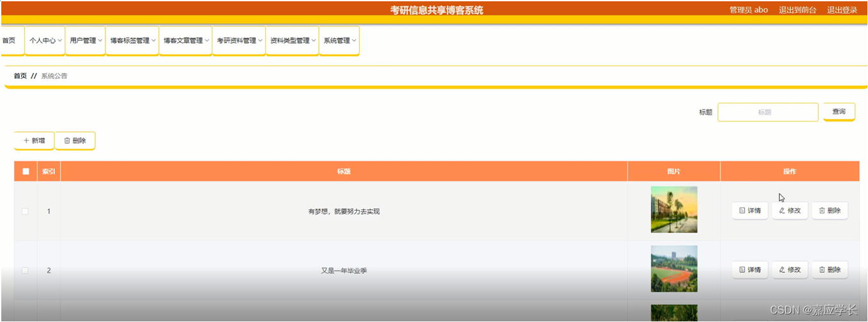The height and width of the screenshot is (322, 868).
Task: Click title 有梦想，就要努力去实现
Action: point(344,211)
